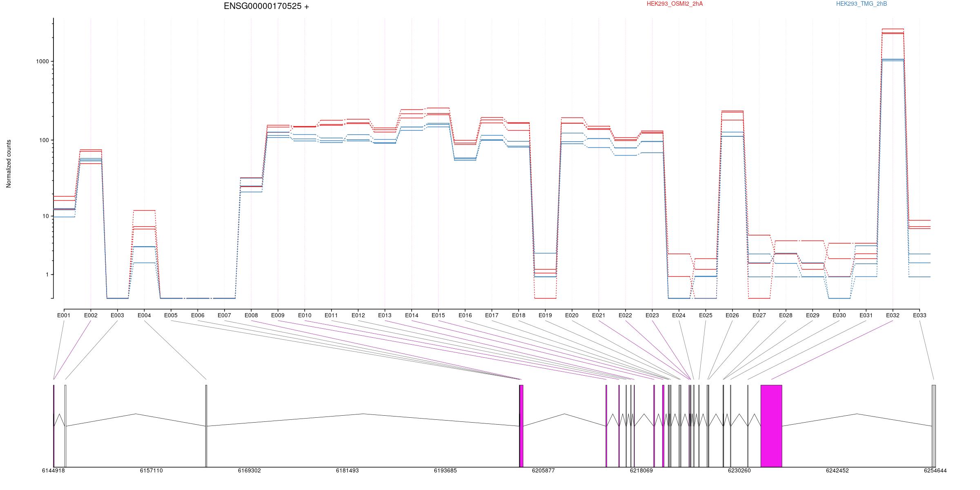Click the exon label E009
980x490 pixels.
278,315
